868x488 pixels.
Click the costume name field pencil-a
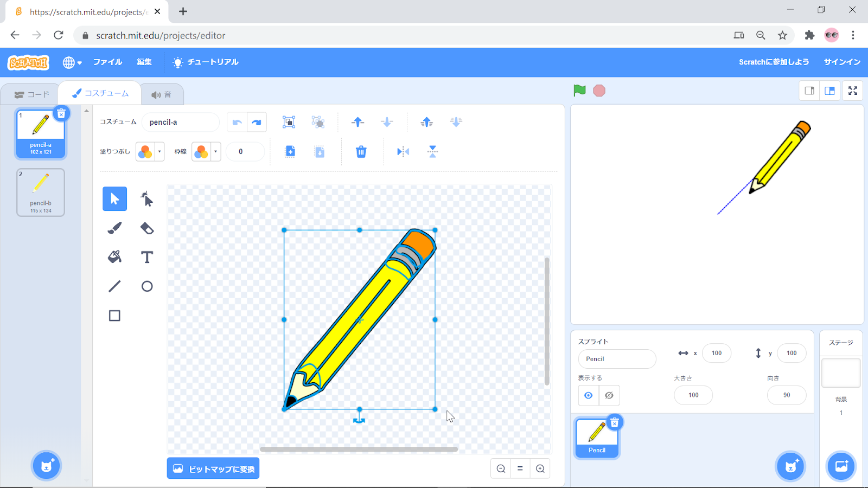point(181,122)
